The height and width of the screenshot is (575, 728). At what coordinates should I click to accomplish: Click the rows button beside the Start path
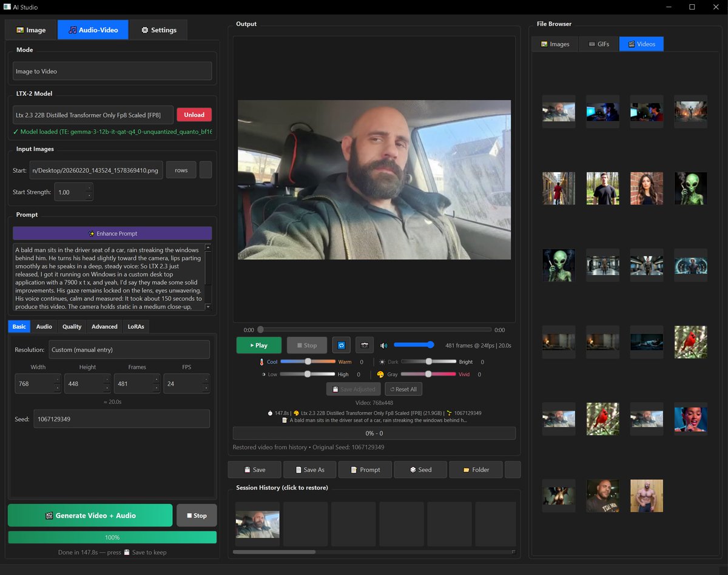(181, 170)
